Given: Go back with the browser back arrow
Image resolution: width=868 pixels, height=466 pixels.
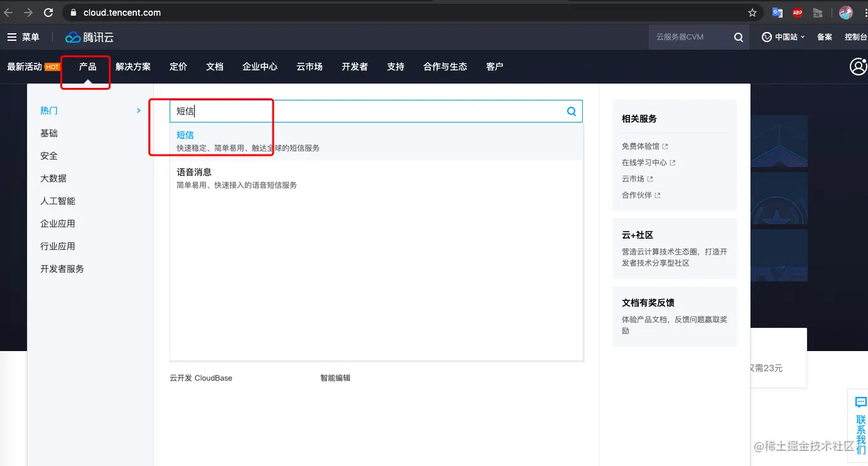Looking at the screenshot, I should 9,13.
